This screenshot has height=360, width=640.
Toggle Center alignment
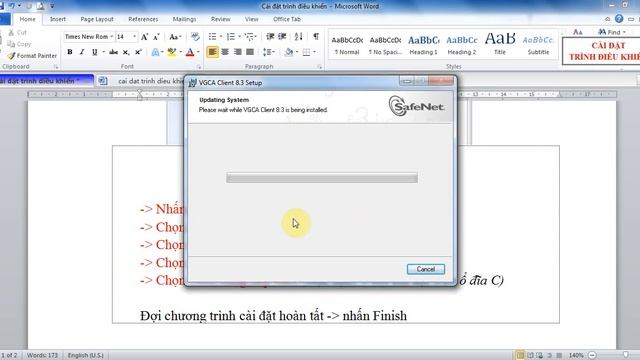click(225, 52)
